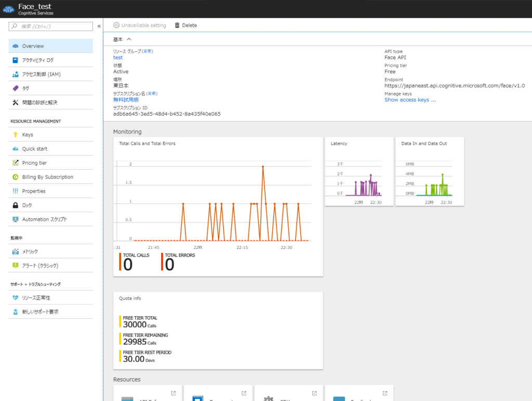Click Unavailable setting button
This screenshot has width=532, height=401.
[140, 25]
